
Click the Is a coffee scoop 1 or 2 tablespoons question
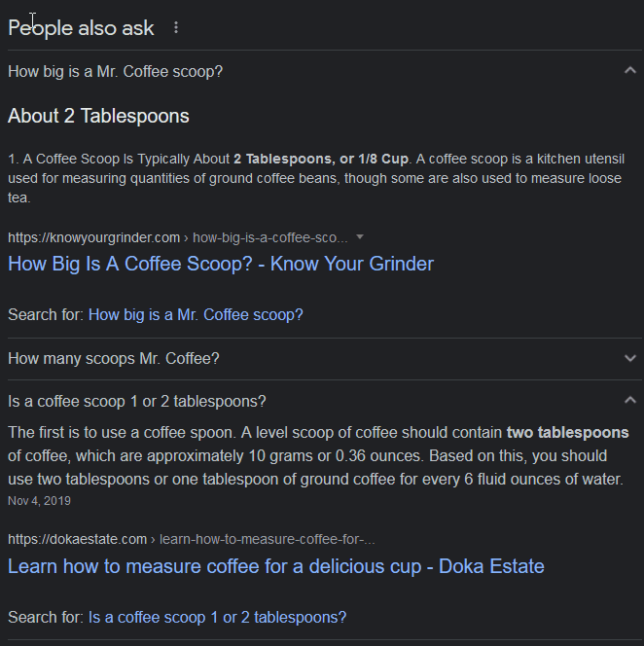(x=137, y=401)
